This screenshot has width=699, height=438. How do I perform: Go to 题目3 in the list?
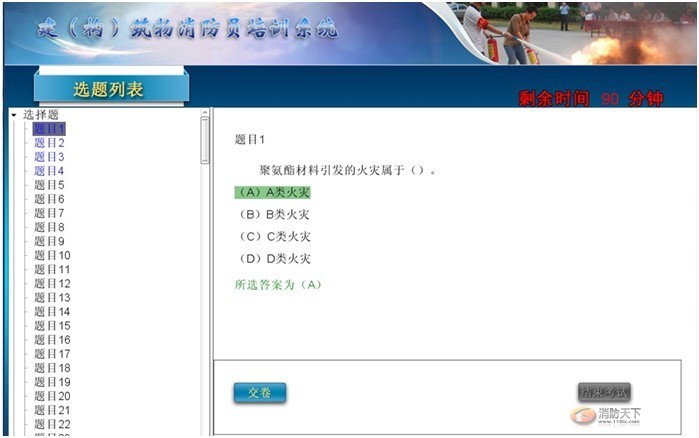click(49, 157)
